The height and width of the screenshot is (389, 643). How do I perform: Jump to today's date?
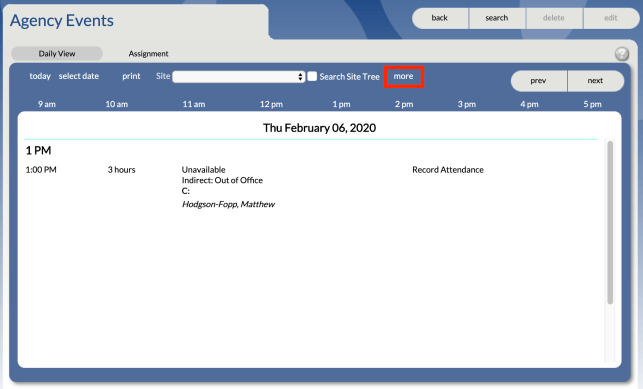pos(40,76)
